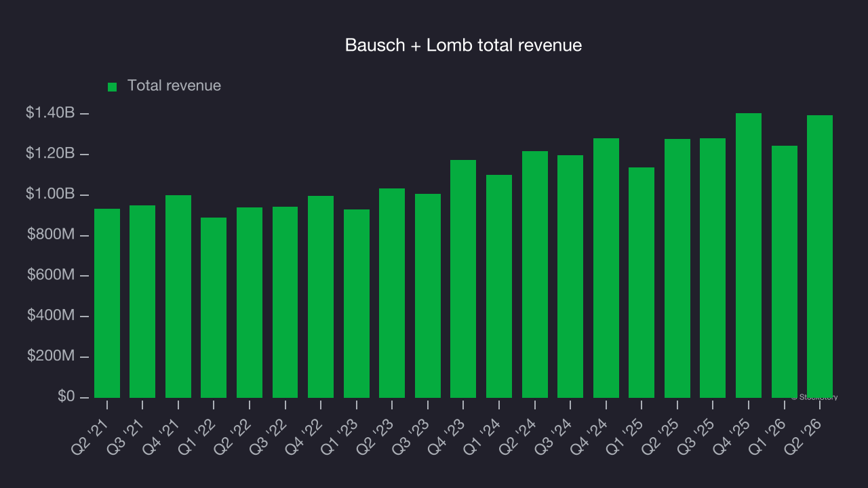Choose the Q4 '23 revenue bar
This screenshot has width=868, height=488.
click(x=463, y=279)
